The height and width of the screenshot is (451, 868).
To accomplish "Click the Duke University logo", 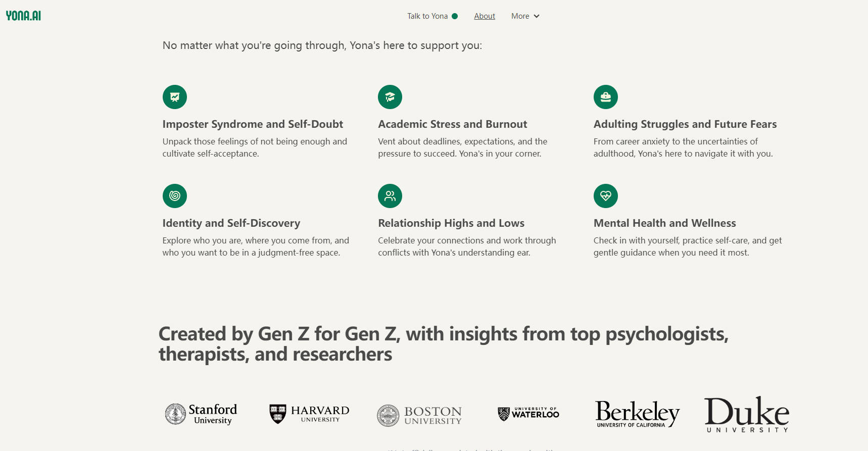I will pyautogui.click(x=747, y=415).
